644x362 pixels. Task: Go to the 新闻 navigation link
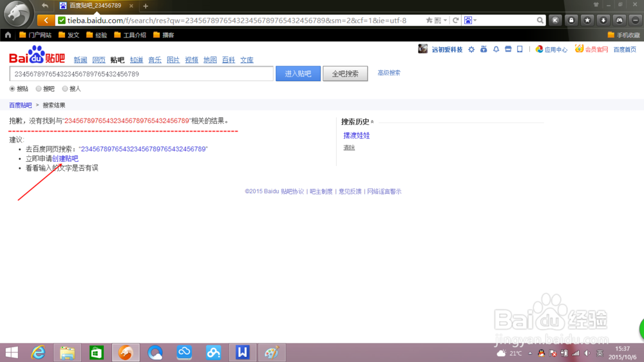(80, 60)
